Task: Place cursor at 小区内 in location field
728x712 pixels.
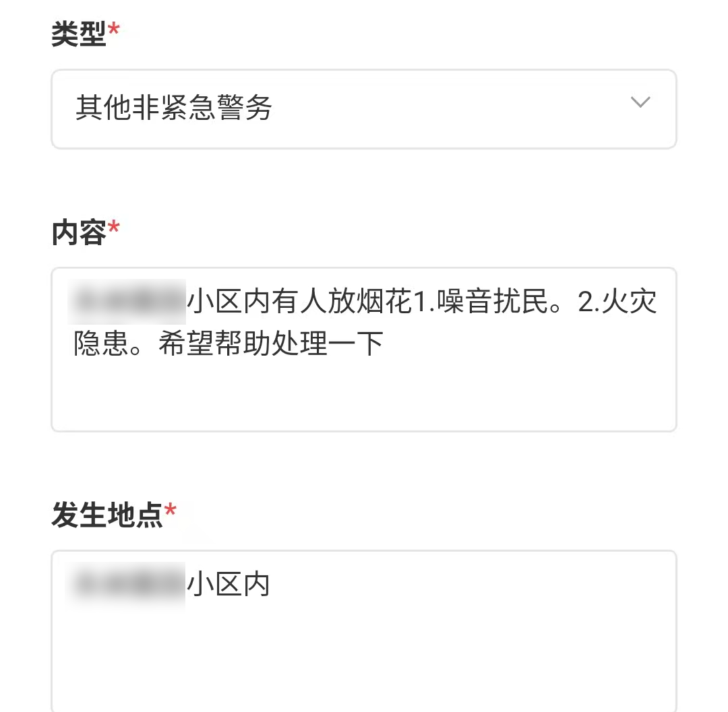Action: tap(228, 585)
